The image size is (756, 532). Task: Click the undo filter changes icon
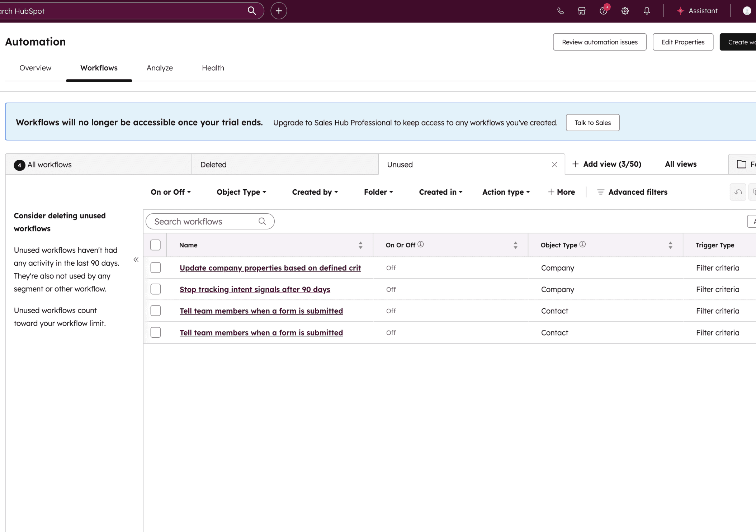738,192
